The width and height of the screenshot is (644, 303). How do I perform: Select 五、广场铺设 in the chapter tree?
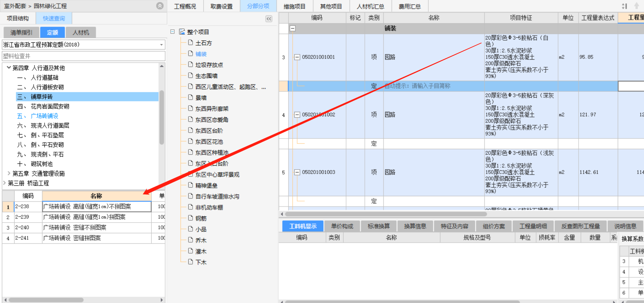[38, 116]
